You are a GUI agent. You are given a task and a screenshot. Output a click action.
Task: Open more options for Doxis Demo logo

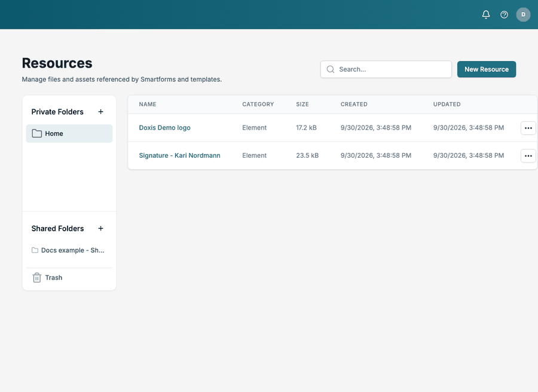(x=528, y=128)
